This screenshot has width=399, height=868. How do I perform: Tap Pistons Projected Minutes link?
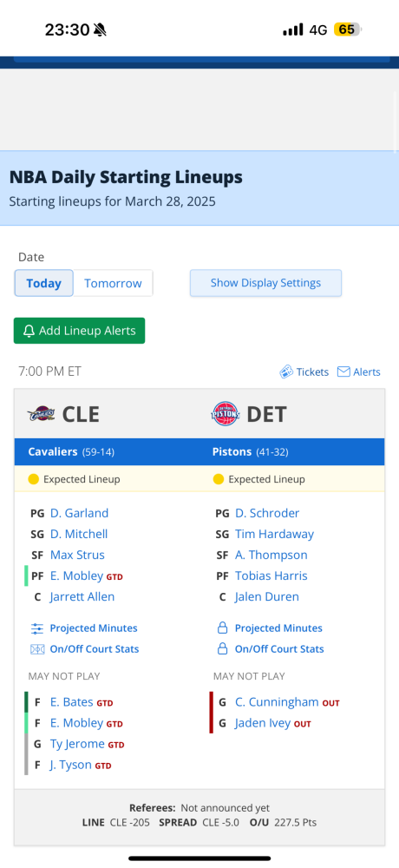tap(278, 628)
